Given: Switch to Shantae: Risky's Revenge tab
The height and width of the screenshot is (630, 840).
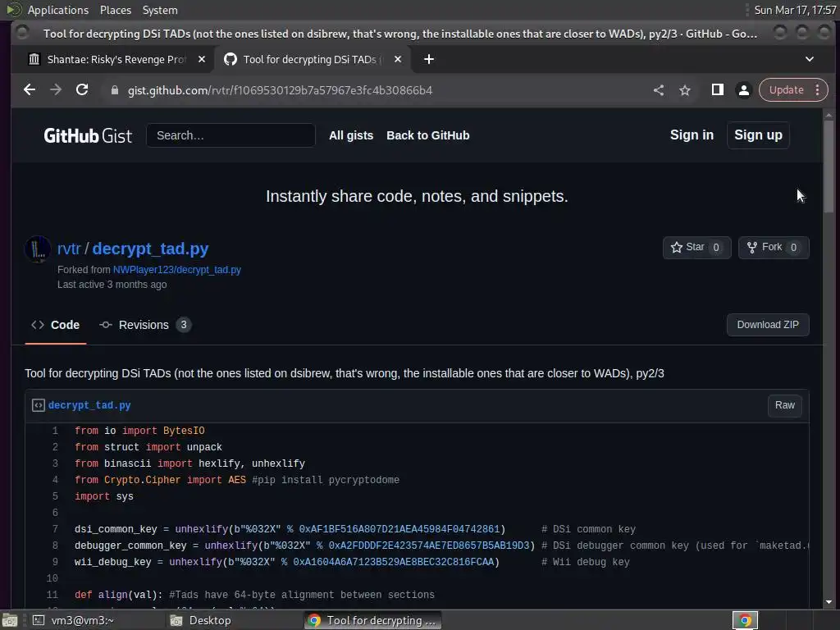Looking at the screenshot, I should click(116, 59).
